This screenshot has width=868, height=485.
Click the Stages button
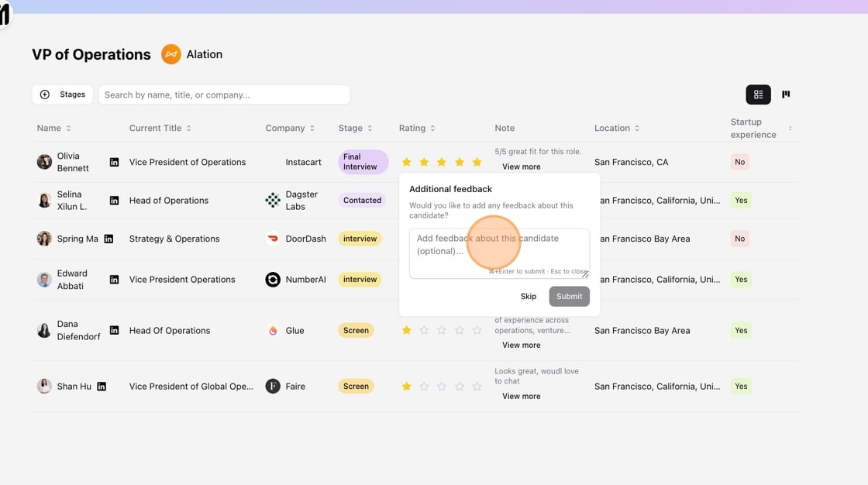[x=63, y=95]
